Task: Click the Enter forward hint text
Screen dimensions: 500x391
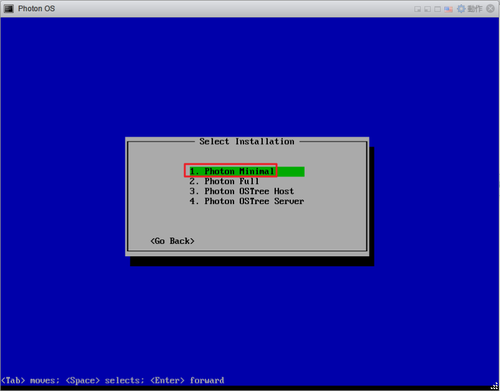Action: pos(187,381)
